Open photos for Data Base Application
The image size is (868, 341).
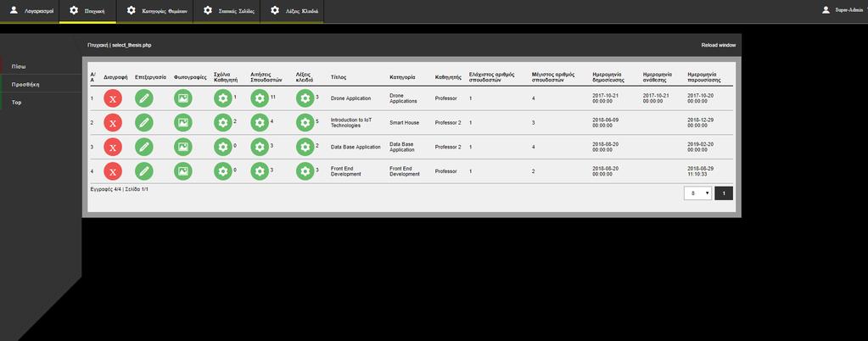pos(183,148)
